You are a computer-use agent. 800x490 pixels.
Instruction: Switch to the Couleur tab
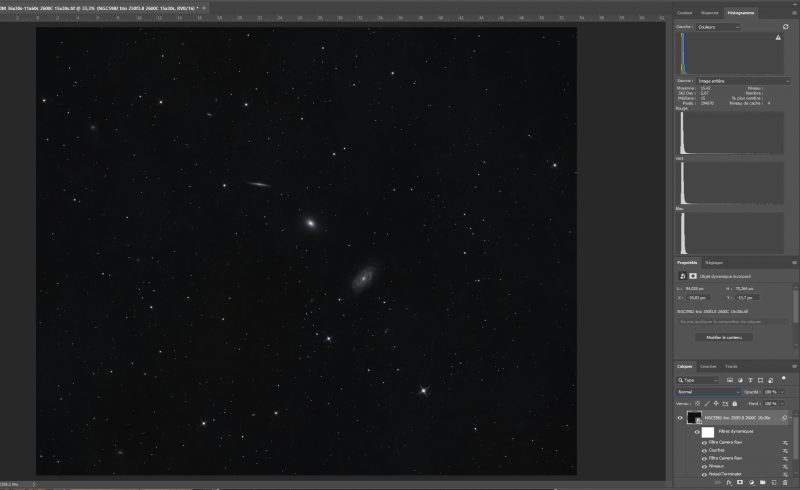[x=685, y=13]
